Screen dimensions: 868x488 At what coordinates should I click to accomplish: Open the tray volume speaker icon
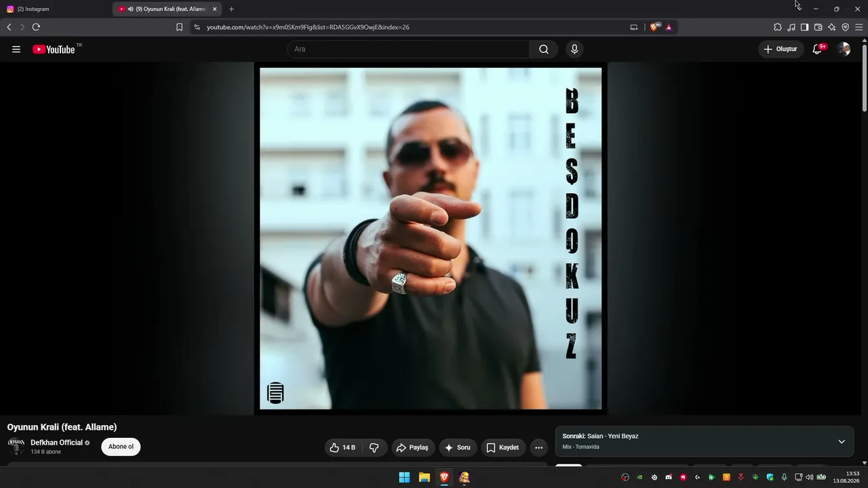[810, 477]
